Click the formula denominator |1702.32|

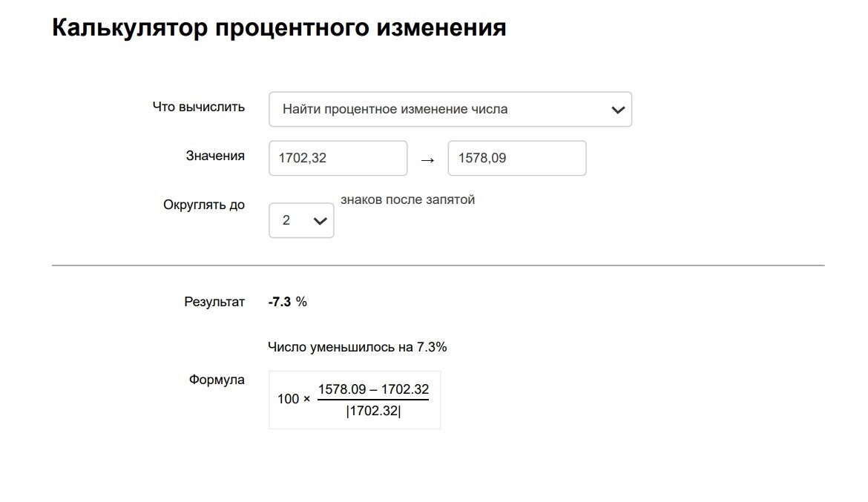tap(373, 412)
